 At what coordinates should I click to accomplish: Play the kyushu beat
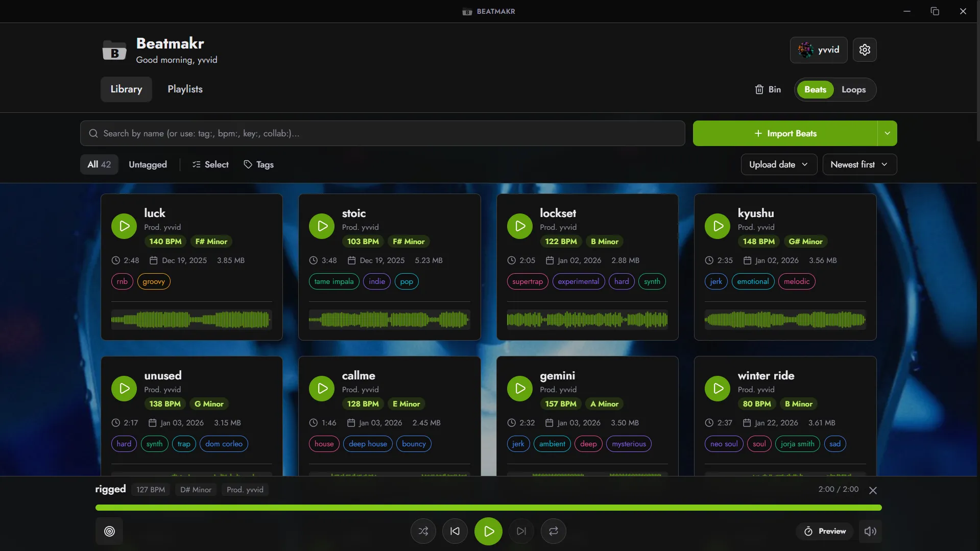click(x=718, y=226)
